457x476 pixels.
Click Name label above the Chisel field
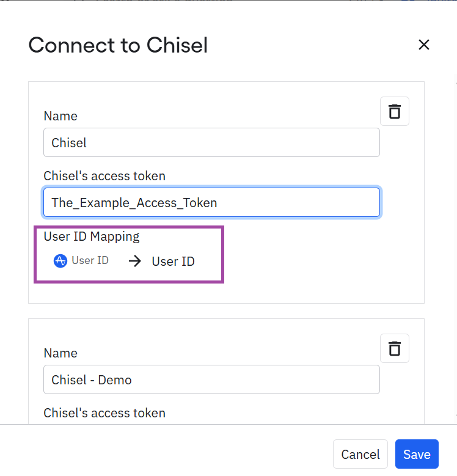point(60,116)
